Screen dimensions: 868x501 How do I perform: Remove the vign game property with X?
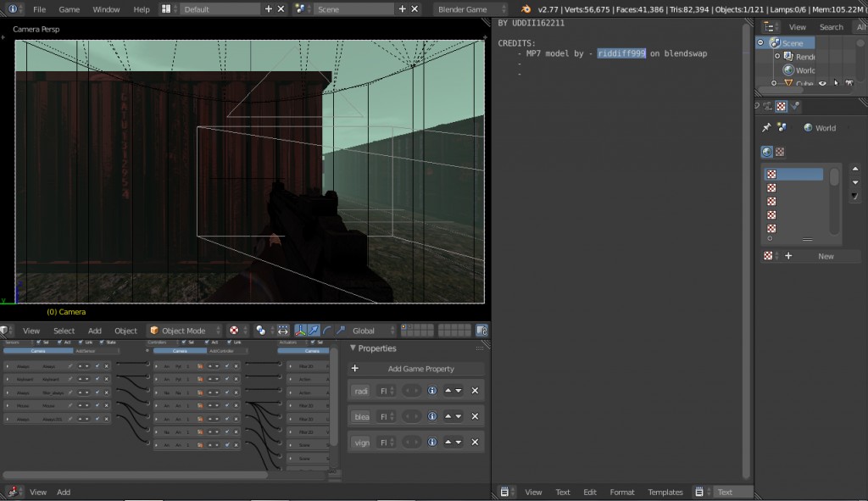pyautogui.click(x=475, y=442)
